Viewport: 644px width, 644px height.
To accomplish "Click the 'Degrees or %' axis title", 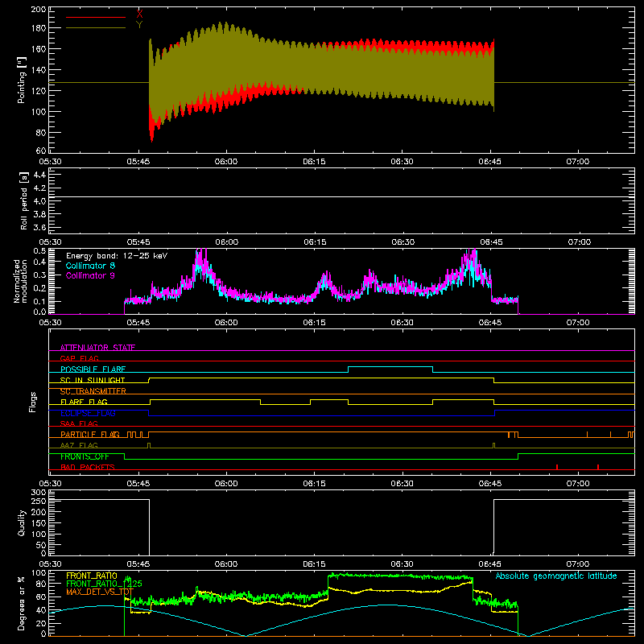I will (x=22, y=603).
